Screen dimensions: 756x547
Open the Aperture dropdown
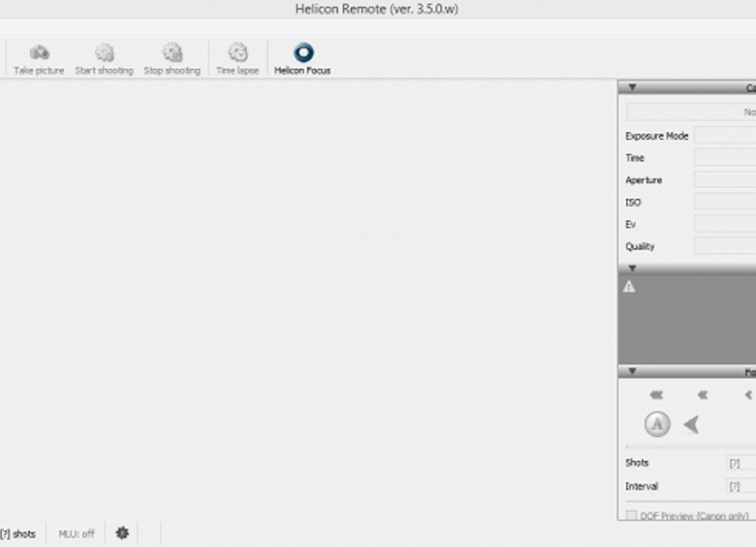(725, 180)
